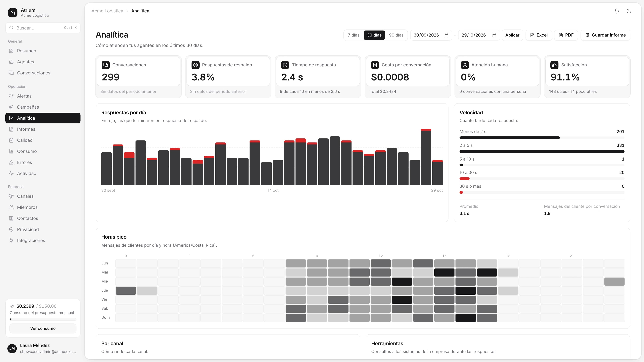644x362 pixels.
Task: Open calendar picker for end date 29/10/2026
Action: point(494,35)
